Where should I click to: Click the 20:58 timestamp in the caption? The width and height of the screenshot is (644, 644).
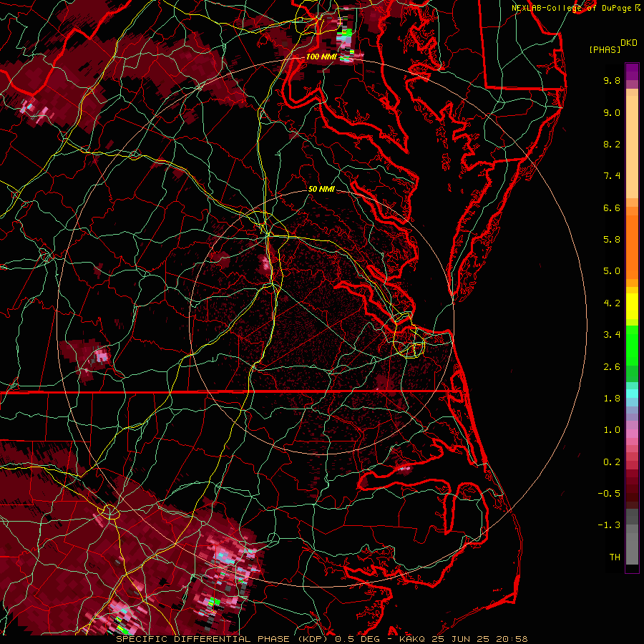[512, 639]
